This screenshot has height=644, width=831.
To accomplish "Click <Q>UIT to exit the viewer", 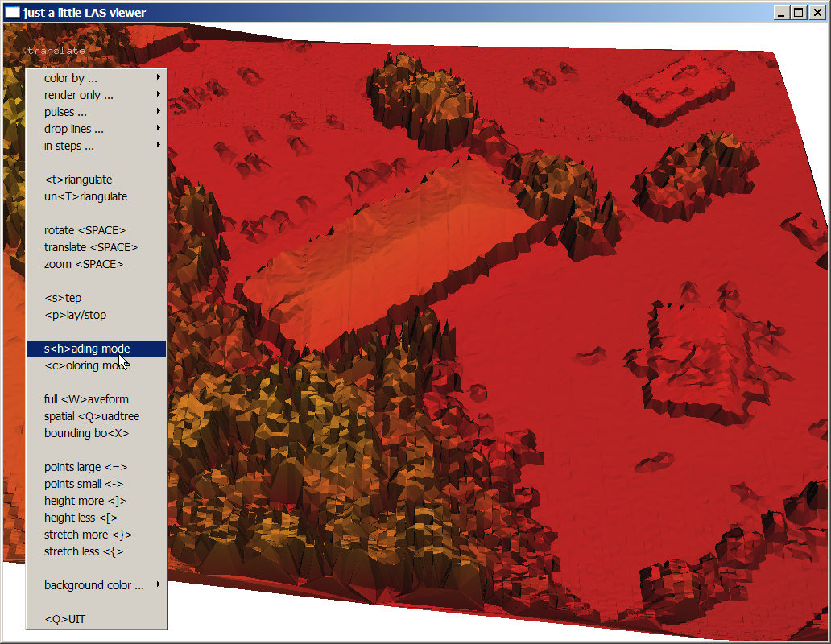I will pos(64,619).
